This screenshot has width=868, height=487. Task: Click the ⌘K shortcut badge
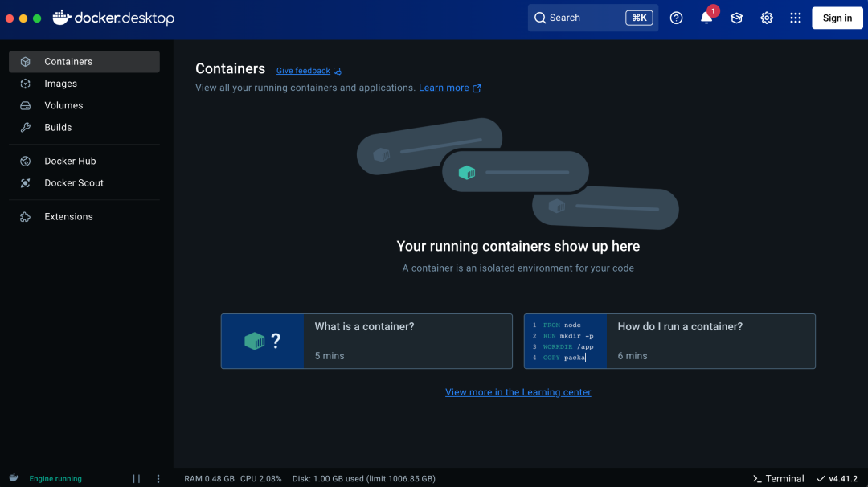[x=639, y=18]
